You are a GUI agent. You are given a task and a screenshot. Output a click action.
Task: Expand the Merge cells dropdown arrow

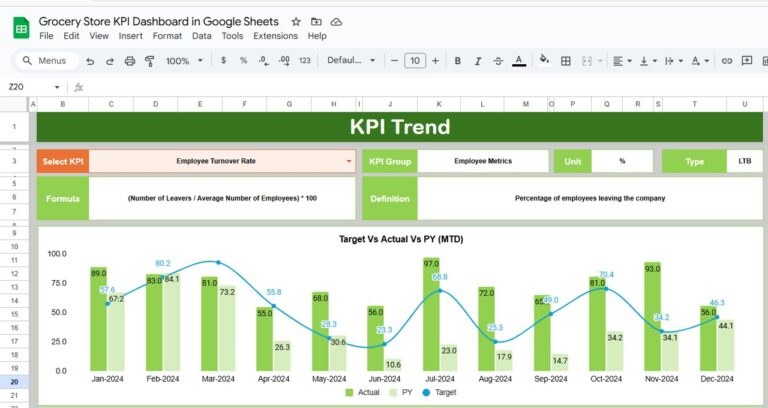600,61
